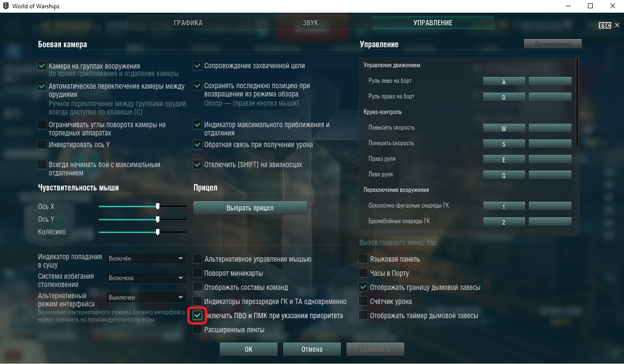
Task: Click the W key binding for Повысить скорость
Action: coord(504,129)
